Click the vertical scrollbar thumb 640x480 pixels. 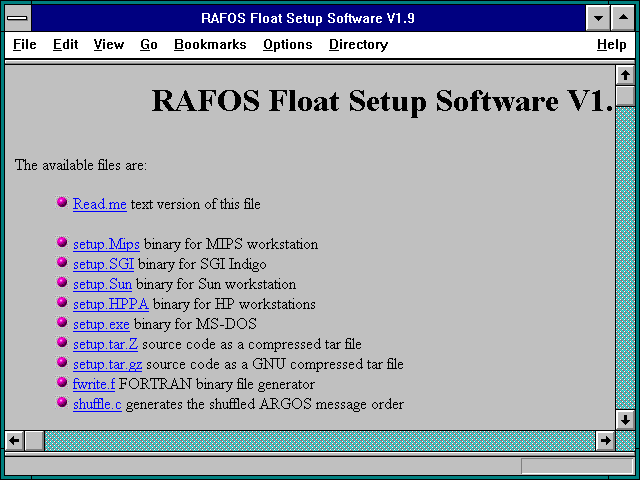click(625, 96)
